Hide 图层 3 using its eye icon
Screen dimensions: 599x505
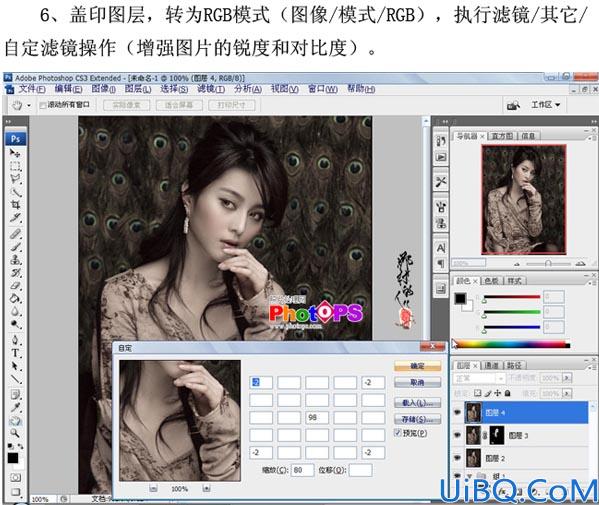[457, 435]
